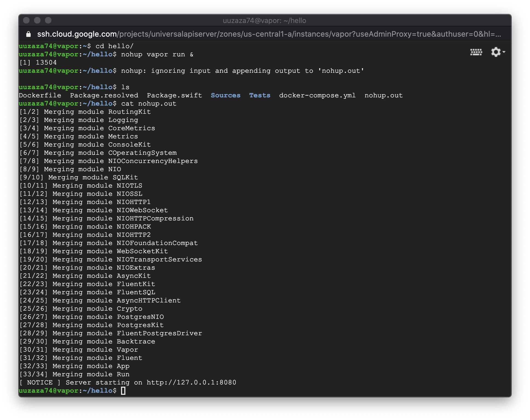
Task: Click the process ID 13504
Action: [46, 63]
